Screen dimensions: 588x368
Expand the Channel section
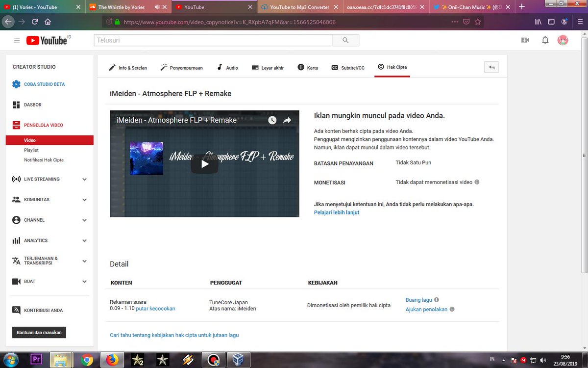pos(84,220)
